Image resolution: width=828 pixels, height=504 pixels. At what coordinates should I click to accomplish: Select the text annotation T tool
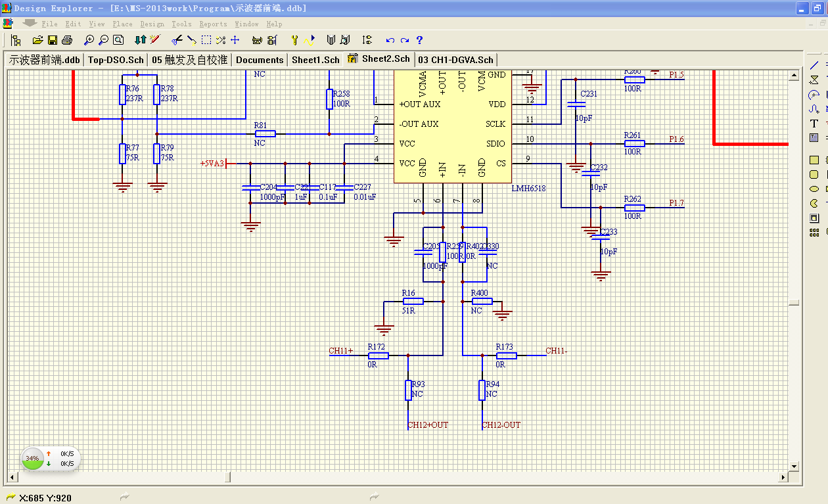pyautogui.click(x=814, y=124)
